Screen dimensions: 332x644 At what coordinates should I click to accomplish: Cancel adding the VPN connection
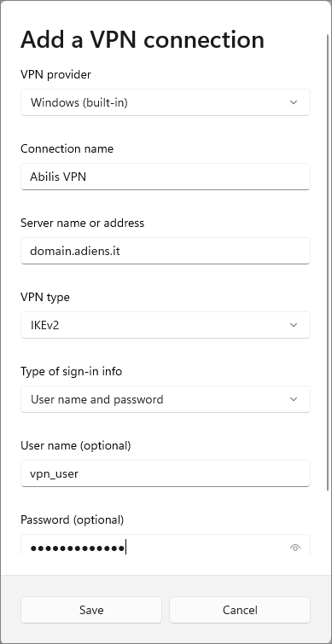(240, 610)
